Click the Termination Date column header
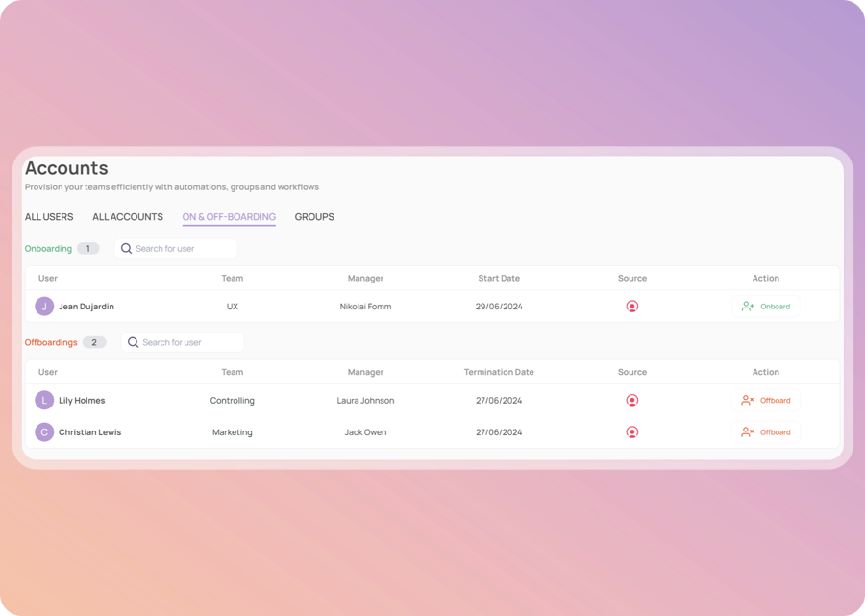Screen dimensions: 865x616 [499, 372]
